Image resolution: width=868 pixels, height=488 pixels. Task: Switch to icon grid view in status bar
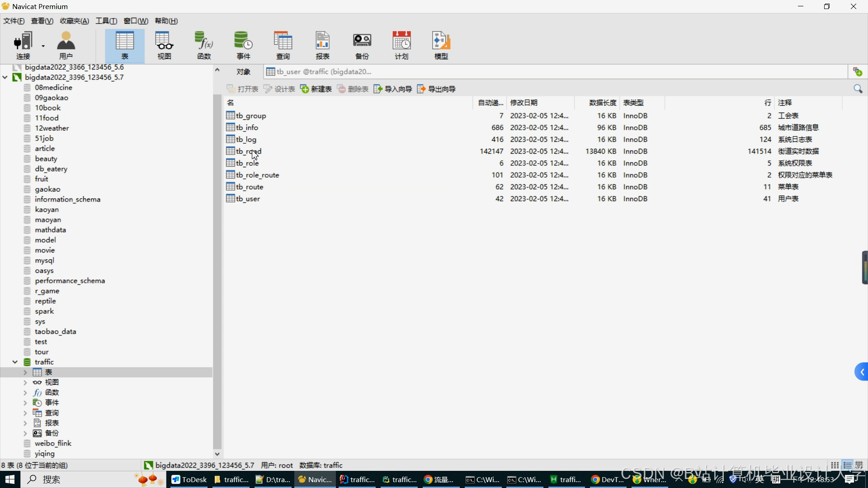835,465
